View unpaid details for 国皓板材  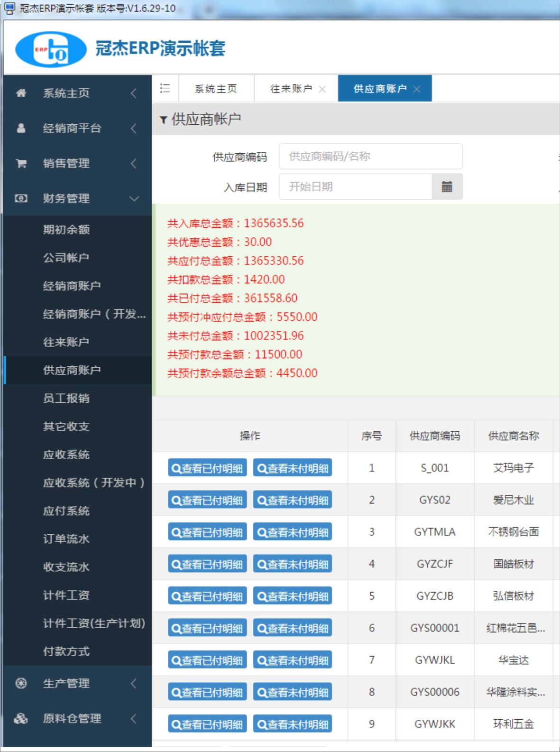[293, 564]
